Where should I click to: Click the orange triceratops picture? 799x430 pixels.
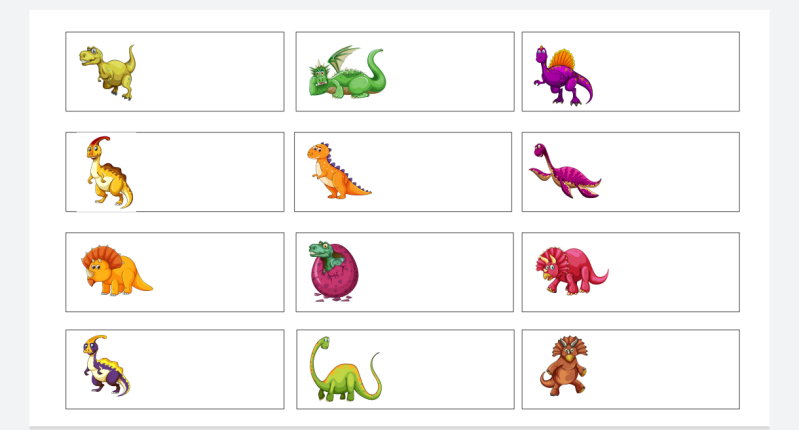(117, 271)
